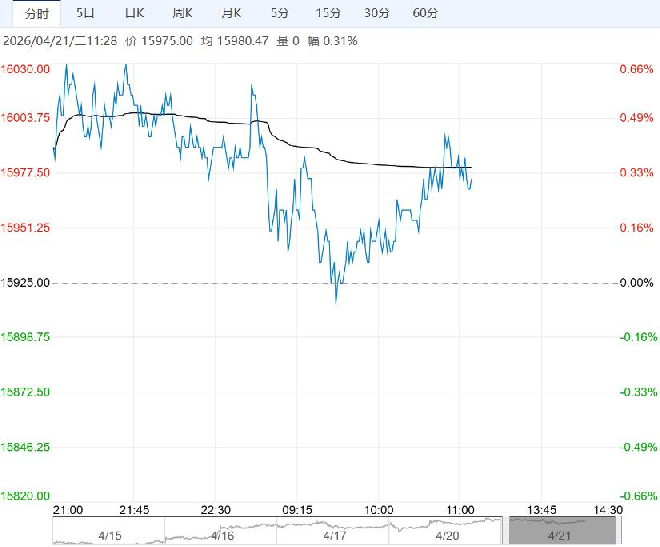Choose the 30分 interval tab
Viewport: 660px width, 547px height.
pyautogui.click(x=376, y=12)
